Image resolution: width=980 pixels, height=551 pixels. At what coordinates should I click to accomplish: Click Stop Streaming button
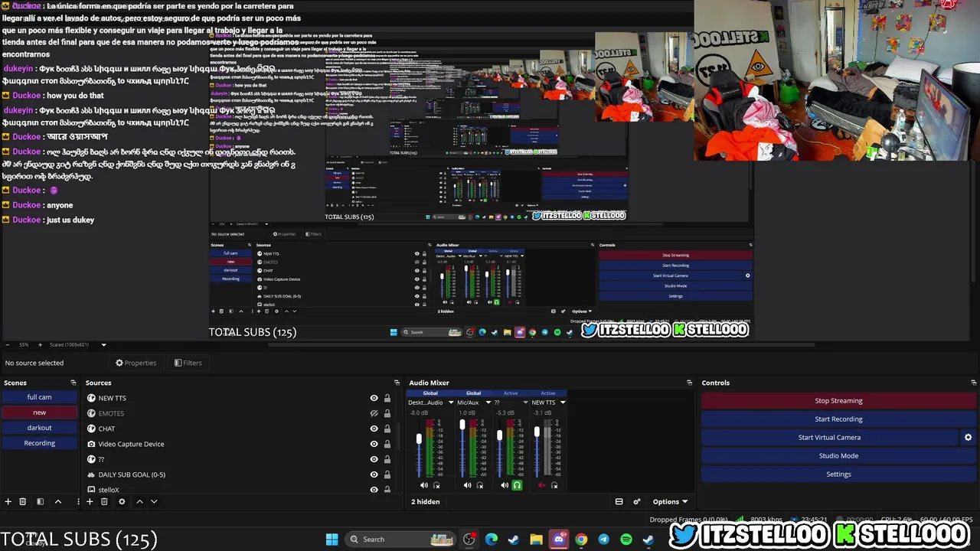point(838,401)
